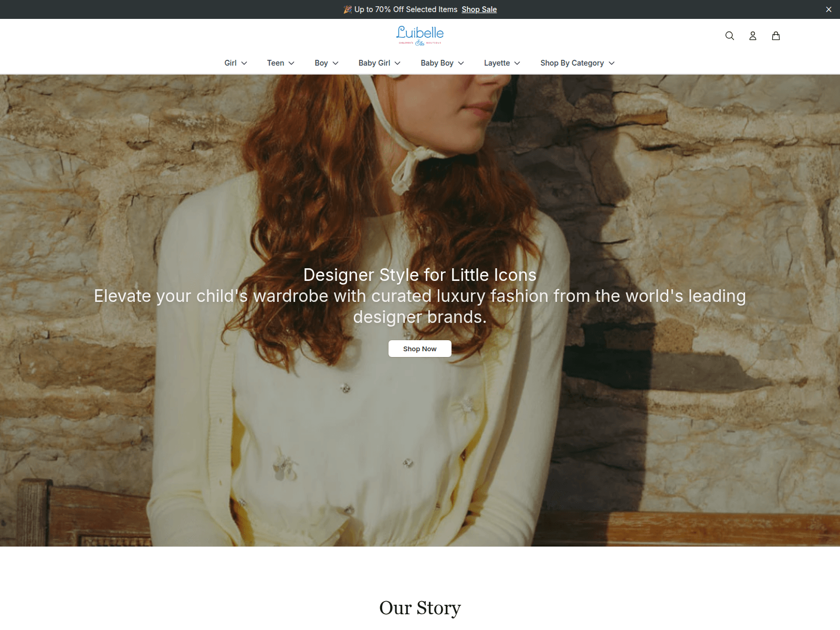
Task: Expand the chevron next to Baby Boy
Action: click(x=461, y=63)
